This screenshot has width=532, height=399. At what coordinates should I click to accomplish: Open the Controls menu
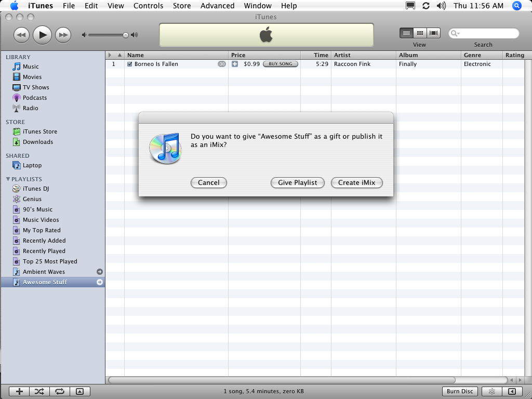click(x=148, y=6)
